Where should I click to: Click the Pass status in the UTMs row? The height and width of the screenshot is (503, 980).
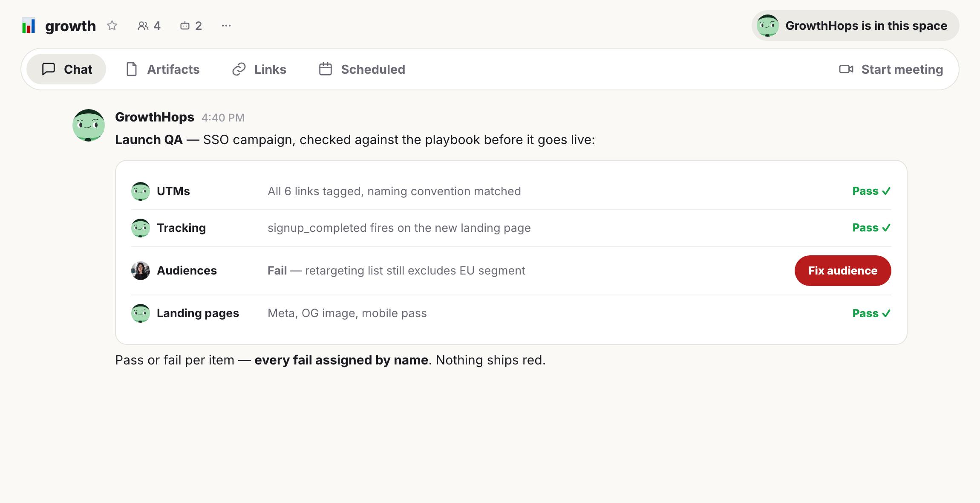[871, 191]
